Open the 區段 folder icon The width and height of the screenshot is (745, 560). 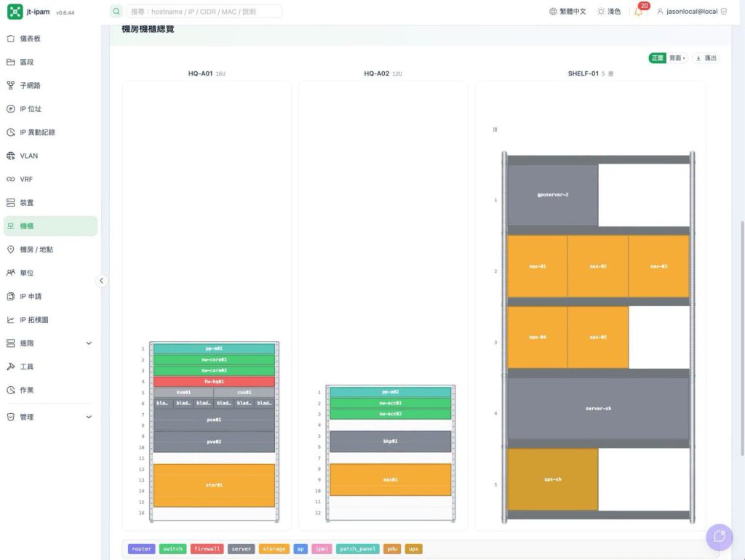pyautogui.click(x=11, y=62)
